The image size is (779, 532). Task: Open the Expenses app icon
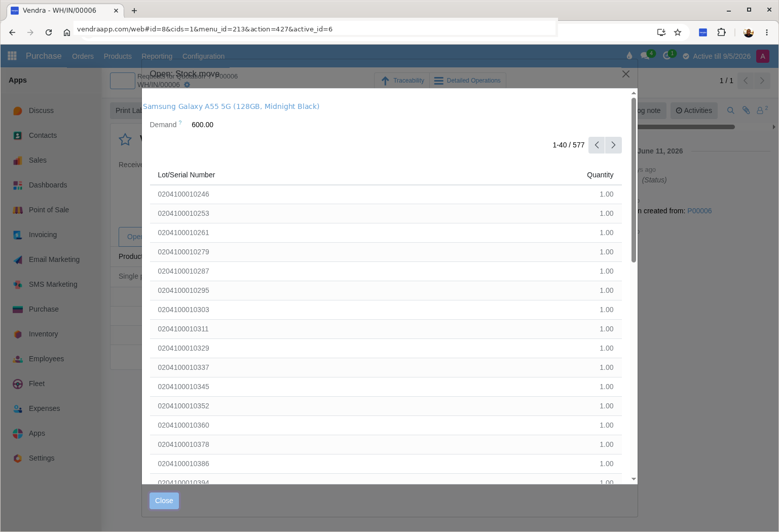click(18, 409)
